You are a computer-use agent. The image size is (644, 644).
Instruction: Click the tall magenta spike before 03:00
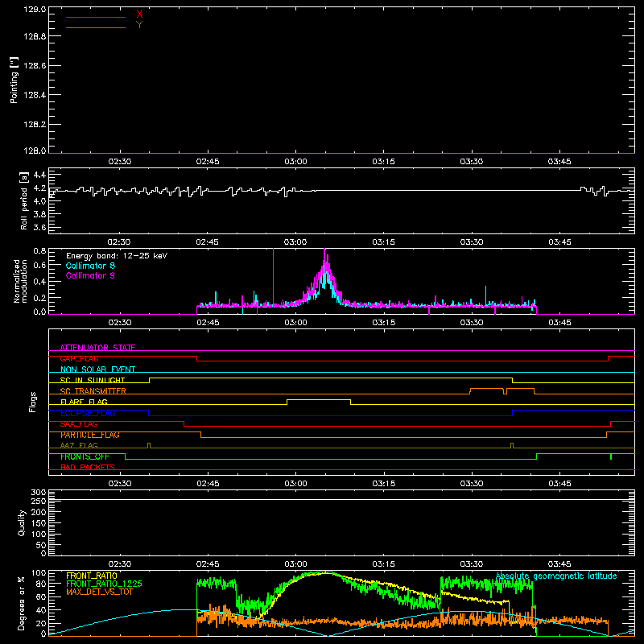(x=274, y=275)
